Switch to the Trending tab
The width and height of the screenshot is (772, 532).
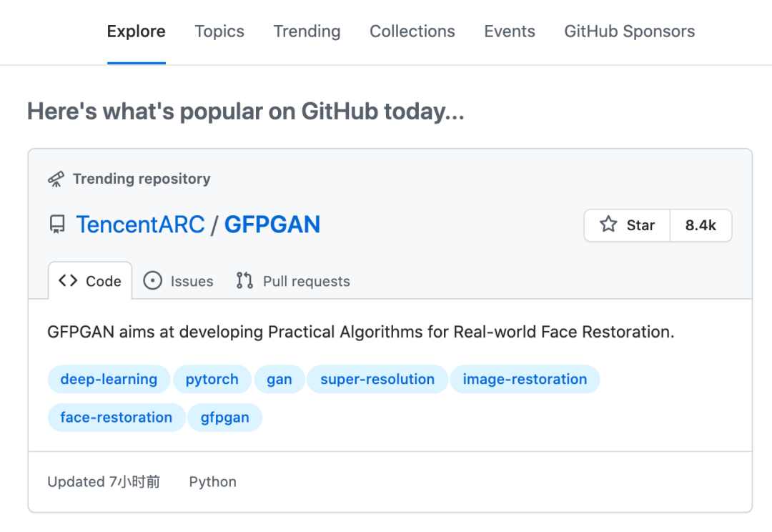[x=307, y=31]
